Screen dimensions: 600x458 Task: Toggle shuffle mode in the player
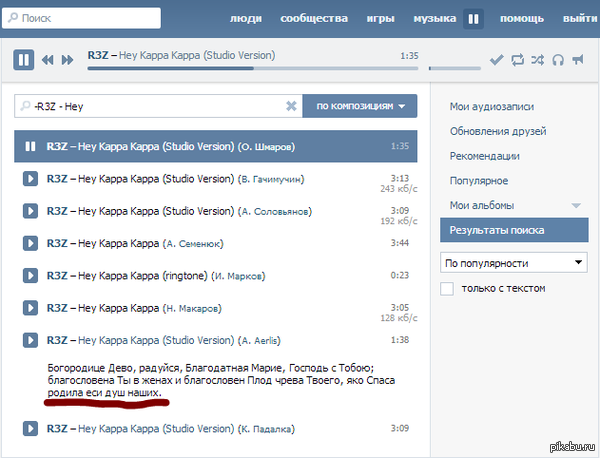pos(537,60)
